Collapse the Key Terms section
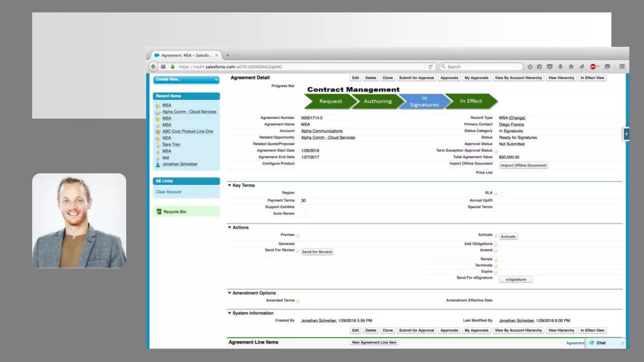This screenshot has height=362, width=644. [229, 185]
